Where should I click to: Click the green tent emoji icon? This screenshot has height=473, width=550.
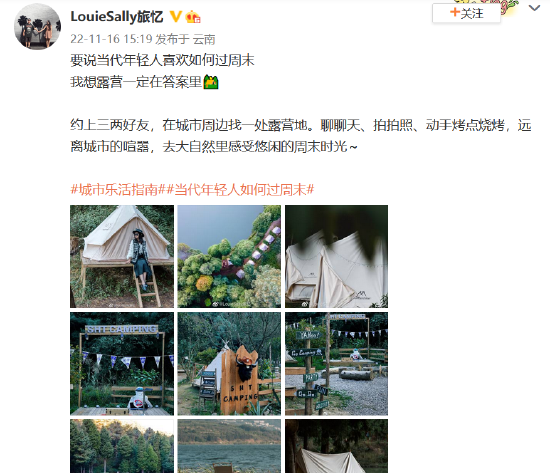(211, 82)
